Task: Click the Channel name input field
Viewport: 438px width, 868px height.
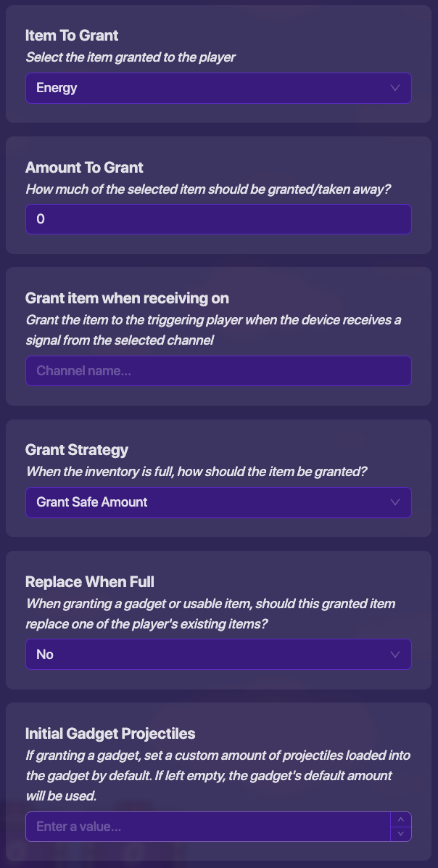Action: 218,371
